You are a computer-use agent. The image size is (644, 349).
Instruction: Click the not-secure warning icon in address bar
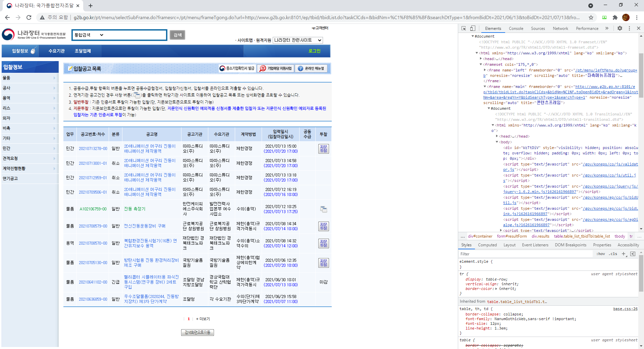(x=42, y=17)
